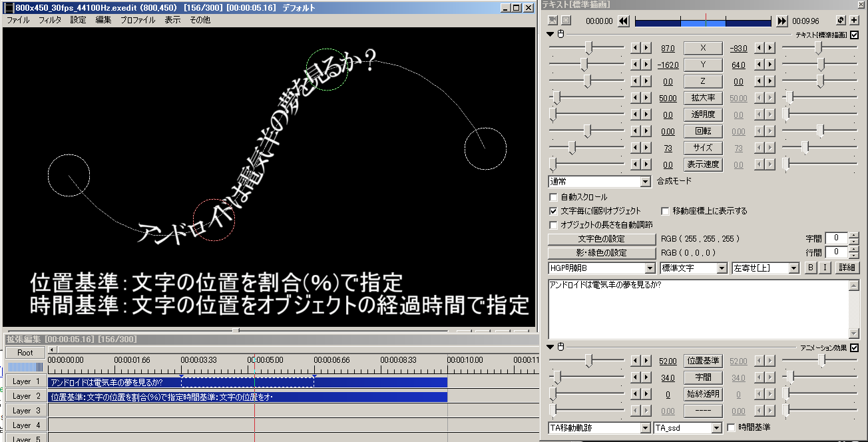Click the grayed target icon beside camera icon
The width and height of the screenshot is (868, 442).
566,21
